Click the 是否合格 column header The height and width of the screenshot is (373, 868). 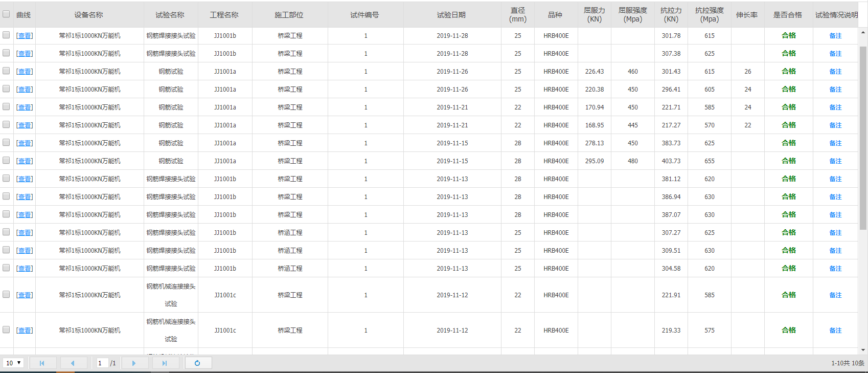pyautogui.click(x=788, y=15)
